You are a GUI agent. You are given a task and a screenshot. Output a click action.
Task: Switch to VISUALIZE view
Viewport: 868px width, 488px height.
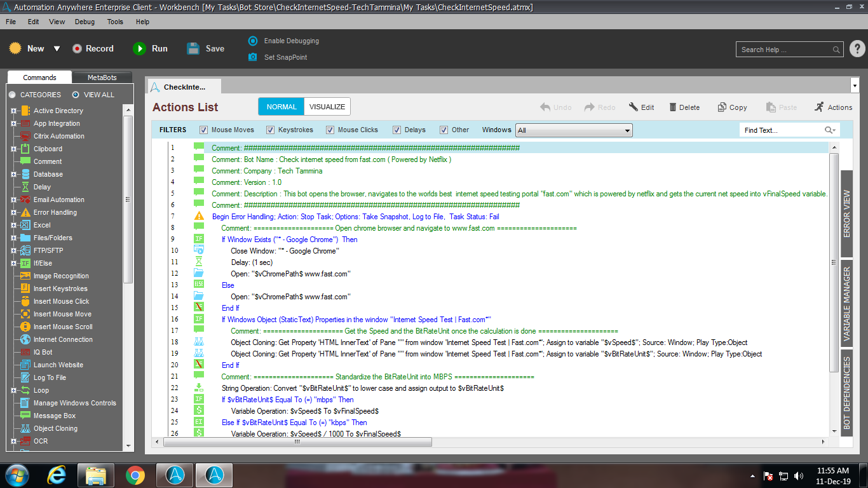pyautogui.click(x=327, y=107)
